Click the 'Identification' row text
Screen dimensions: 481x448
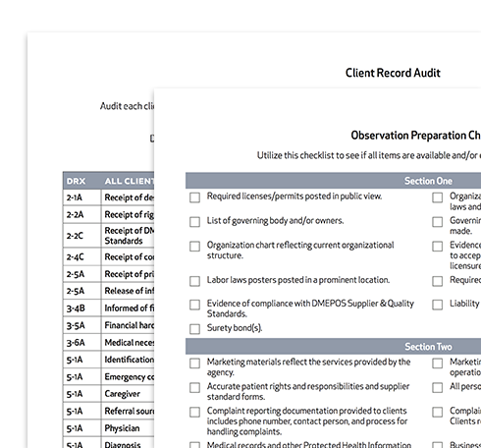[130, 360]
